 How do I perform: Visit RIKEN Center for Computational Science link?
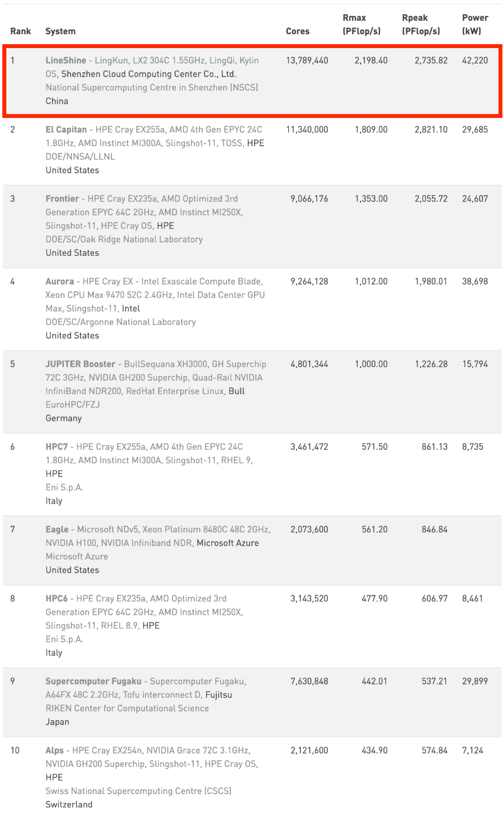[x=127, y=708]
